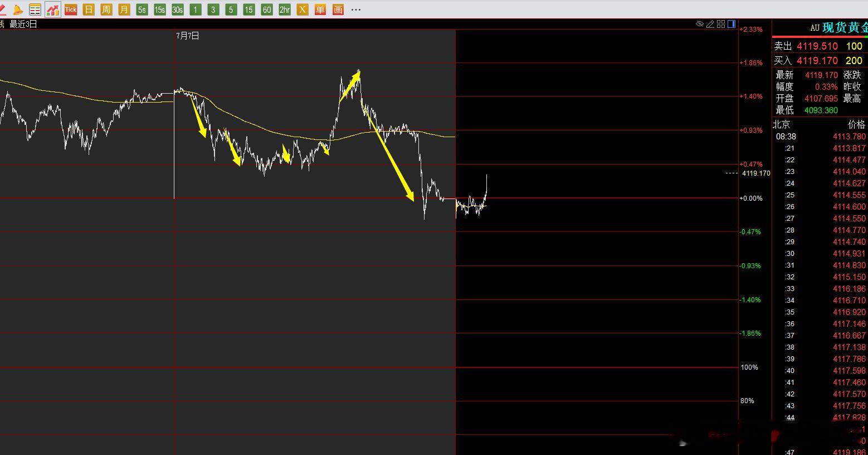Screen dimensions: 868x455
Task: Select the tick row priced 4115.150
Action: coord(820,277)
